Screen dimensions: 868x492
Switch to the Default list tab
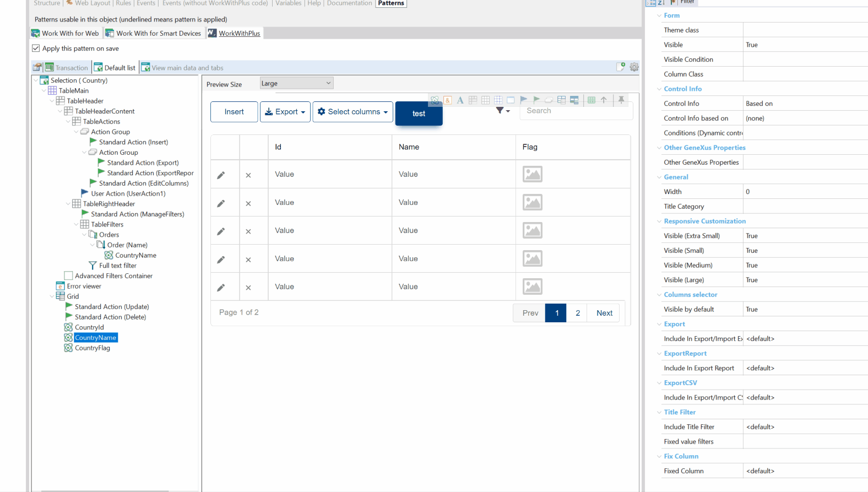(115, 68)
